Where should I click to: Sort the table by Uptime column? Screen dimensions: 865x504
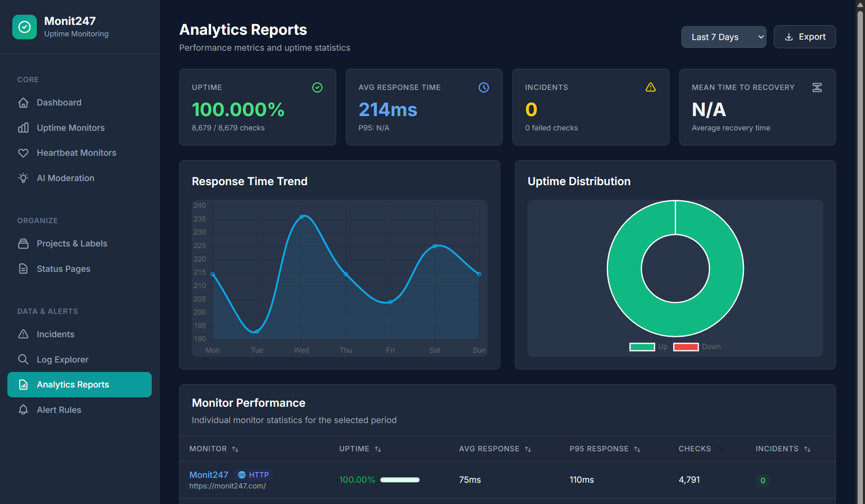[x=378, y=448]
